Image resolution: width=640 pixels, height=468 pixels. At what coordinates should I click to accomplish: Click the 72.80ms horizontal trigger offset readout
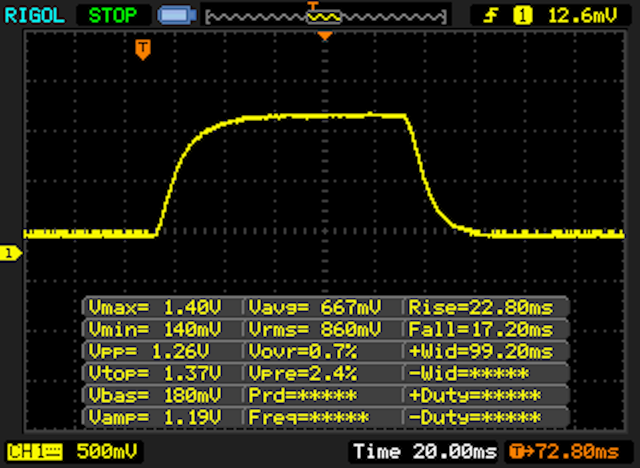click(569, 452)
